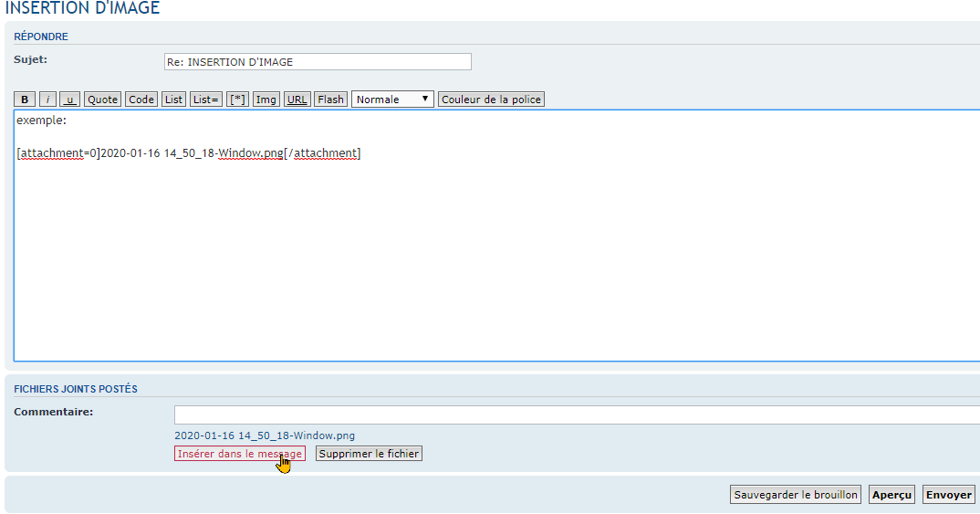Click Sauvegarder le brouillon to save draft
This screenshot has height=514, width=980.
796,495
